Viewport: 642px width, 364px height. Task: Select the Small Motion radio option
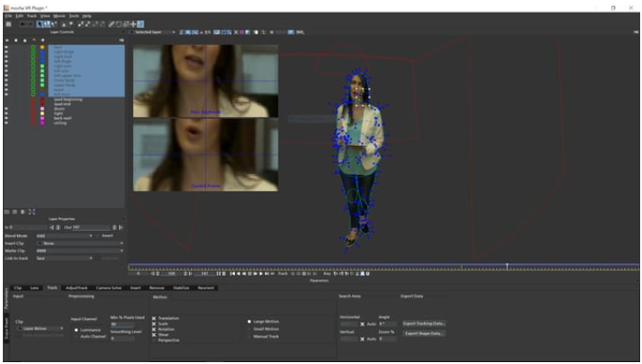pos(249,329)
